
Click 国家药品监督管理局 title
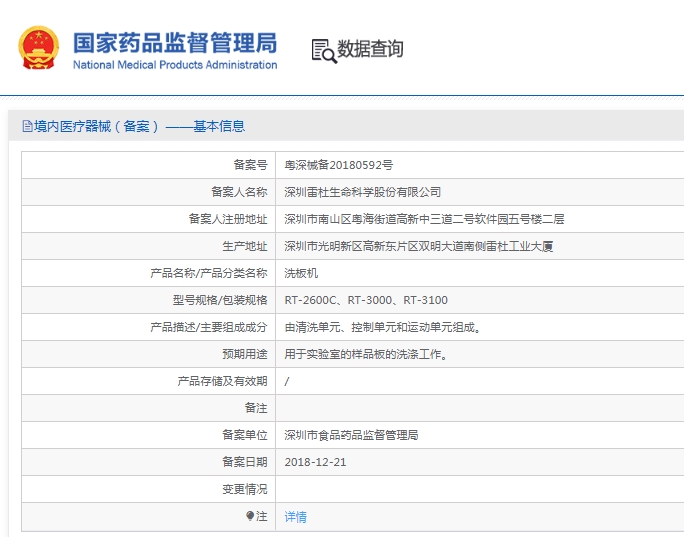coord(175,43)
